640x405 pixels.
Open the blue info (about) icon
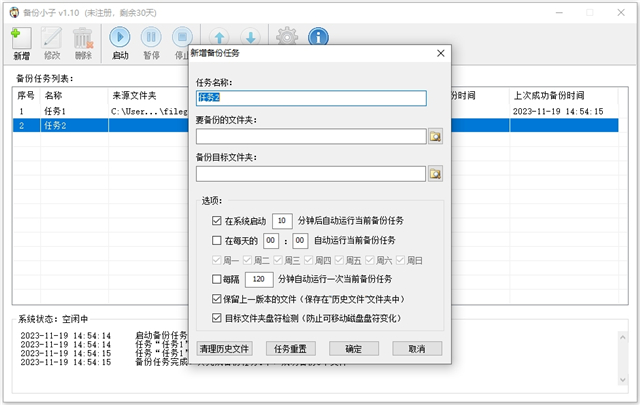pyautogui.click(x=319, y=38)
